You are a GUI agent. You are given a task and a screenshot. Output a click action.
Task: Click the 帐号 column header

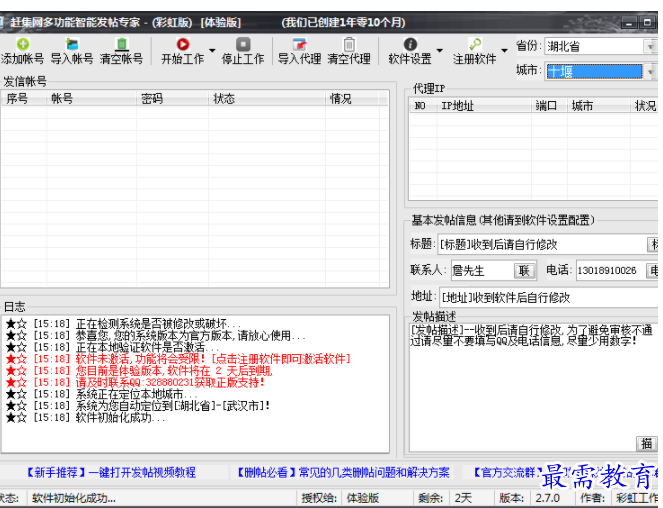pos(91,99)
